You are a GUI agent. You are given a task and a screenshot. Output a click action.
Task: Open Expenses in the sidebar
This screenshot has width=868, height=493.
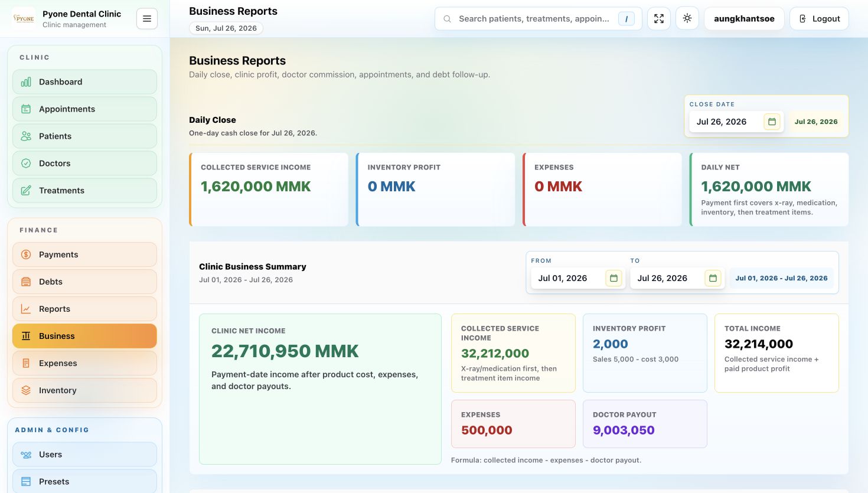tap(84, 363)
